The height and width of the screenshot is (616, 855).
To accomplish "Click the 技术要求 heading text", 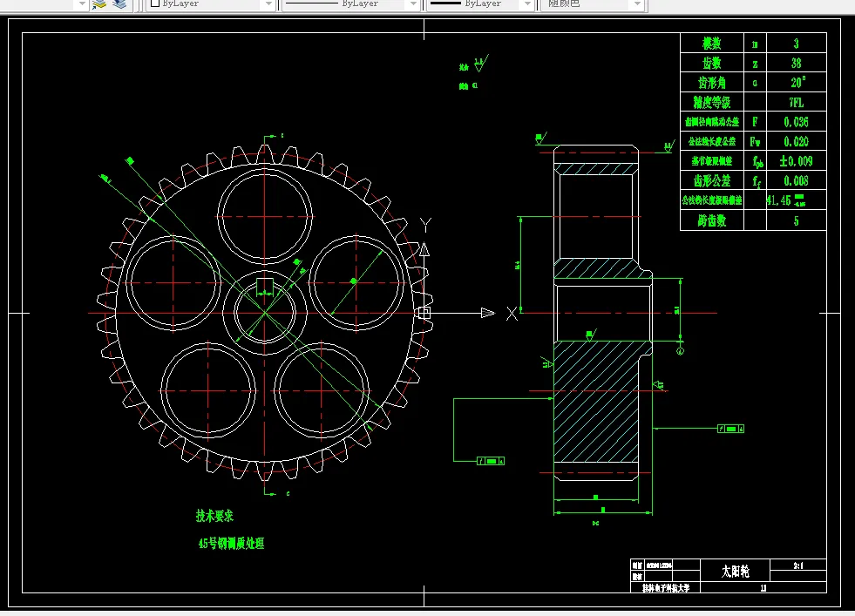I will (214, 516).
